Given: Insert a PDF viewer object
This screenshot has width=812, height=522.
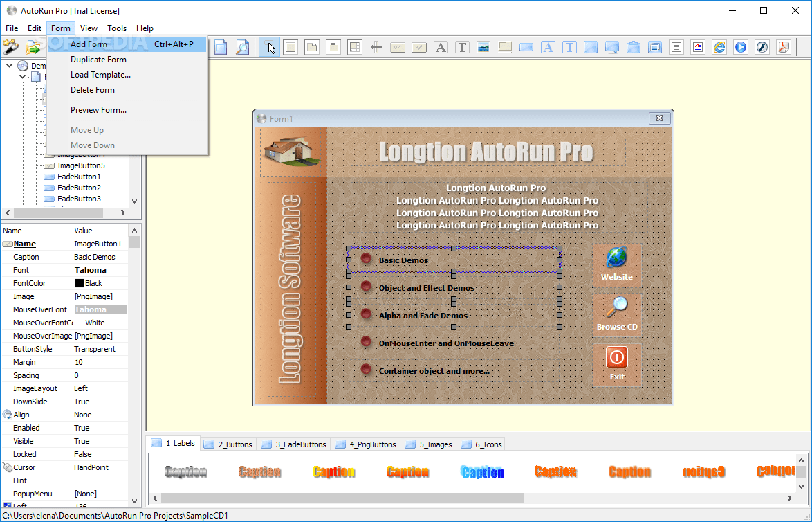Looking at the screenshot, I should pos(784,47).
